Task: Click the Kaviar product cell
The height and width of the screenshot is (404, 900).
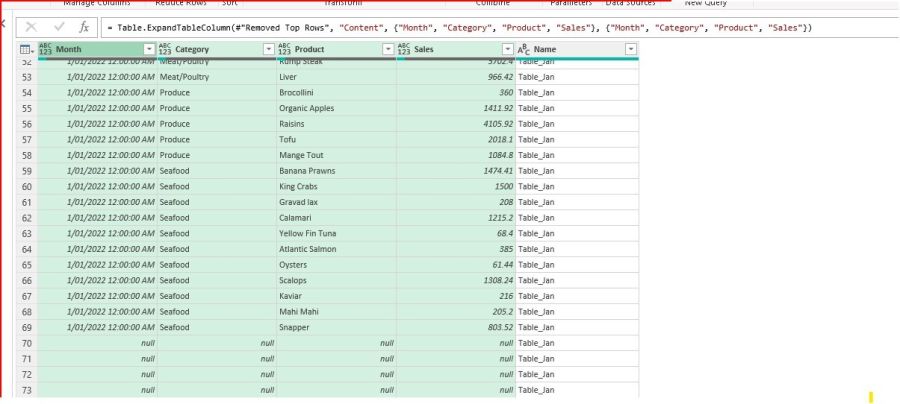Action: [x=336, y=296]
